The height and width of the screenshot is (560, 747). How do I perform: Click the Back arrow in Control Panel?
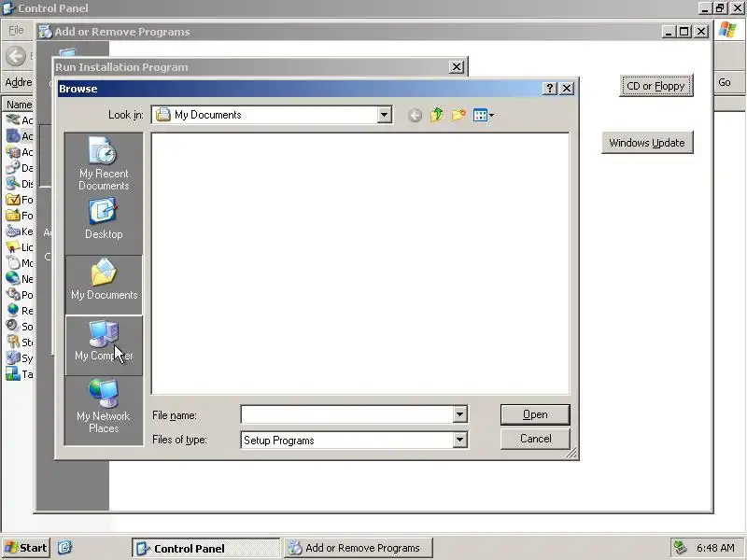click(16, 56)
